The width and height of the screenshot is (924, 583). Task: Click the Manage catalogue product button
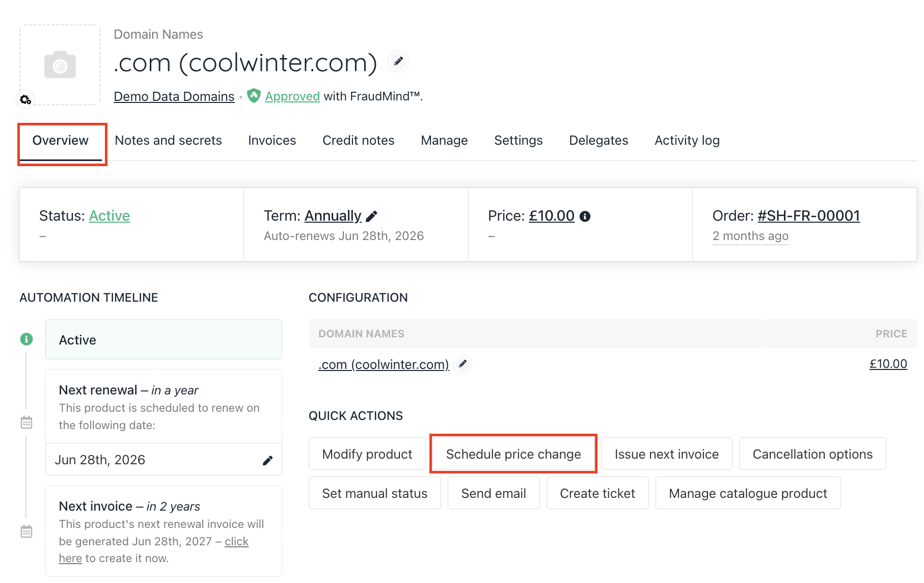click(x=747, y=493)
